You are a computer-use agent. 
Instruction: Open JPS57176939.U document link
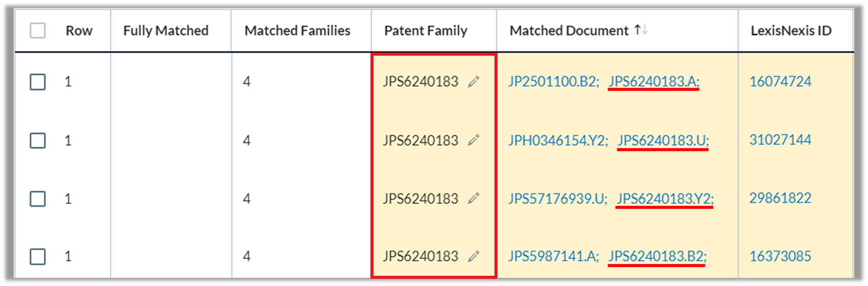point(557,198)
